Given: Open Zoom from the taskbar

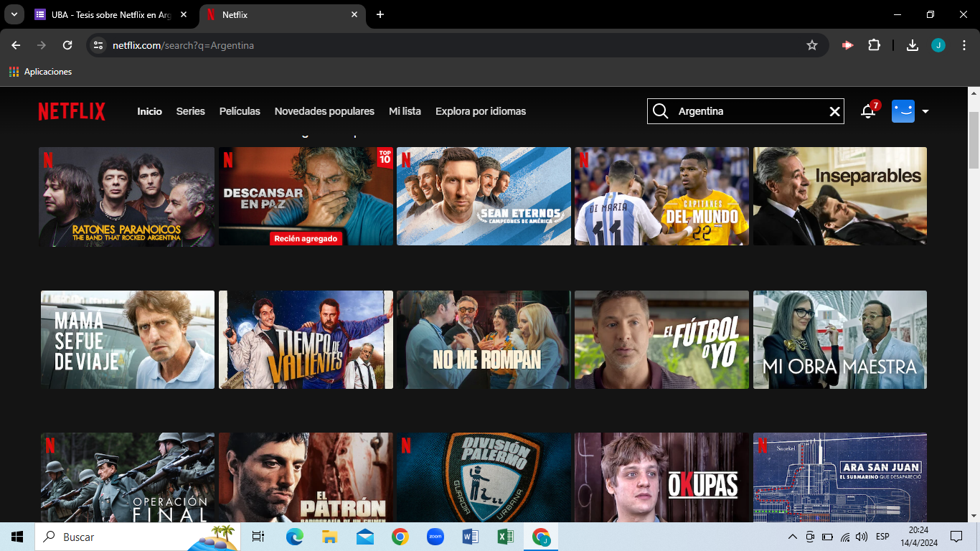Looking at the screenshot, I should (435, 537).
